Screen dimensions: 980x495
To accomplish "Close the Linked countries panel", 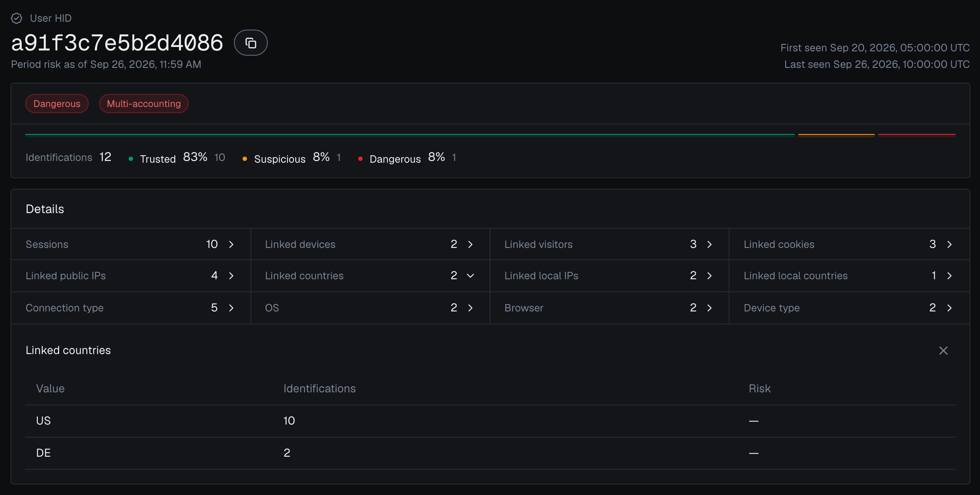I will [943, 351].
